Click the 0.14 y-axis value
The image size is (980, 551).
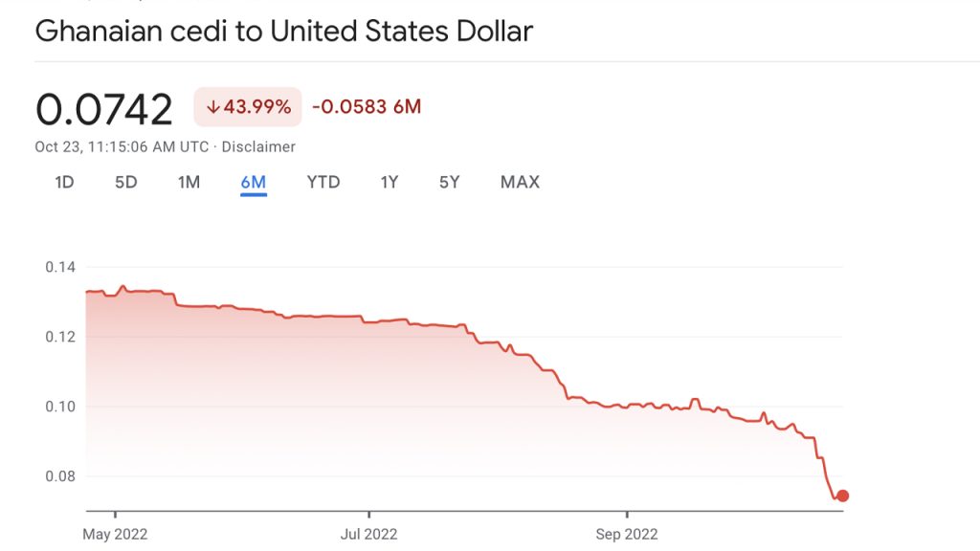click(59, 267)
